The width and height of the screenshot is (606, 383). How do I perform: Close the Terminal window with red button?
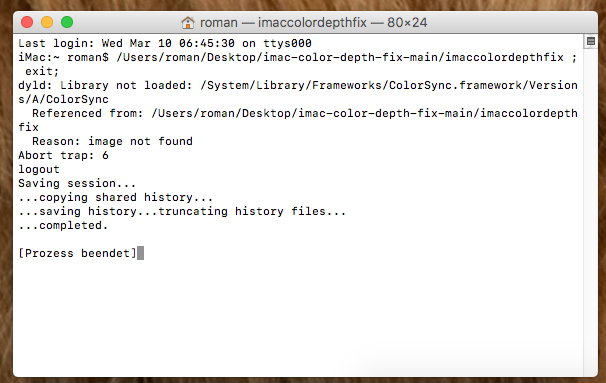pos(27,22)
